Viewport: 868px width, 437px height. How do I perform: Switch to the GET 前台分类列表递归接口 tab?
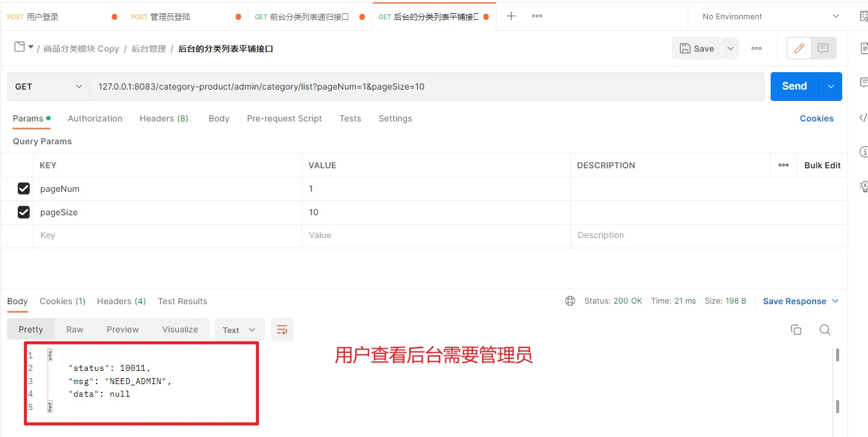click(x=310, y=16)
